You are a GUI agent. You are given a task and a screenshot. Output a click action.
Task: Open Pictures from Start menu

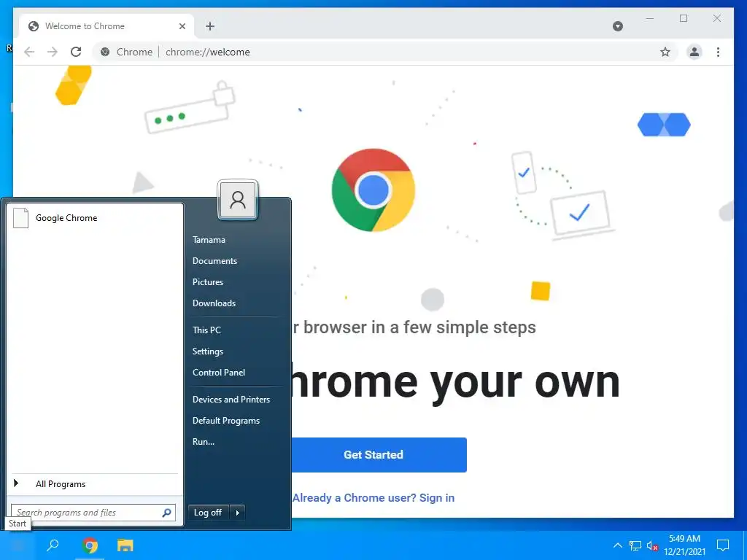pyautogui.click(x=208, y=282)
